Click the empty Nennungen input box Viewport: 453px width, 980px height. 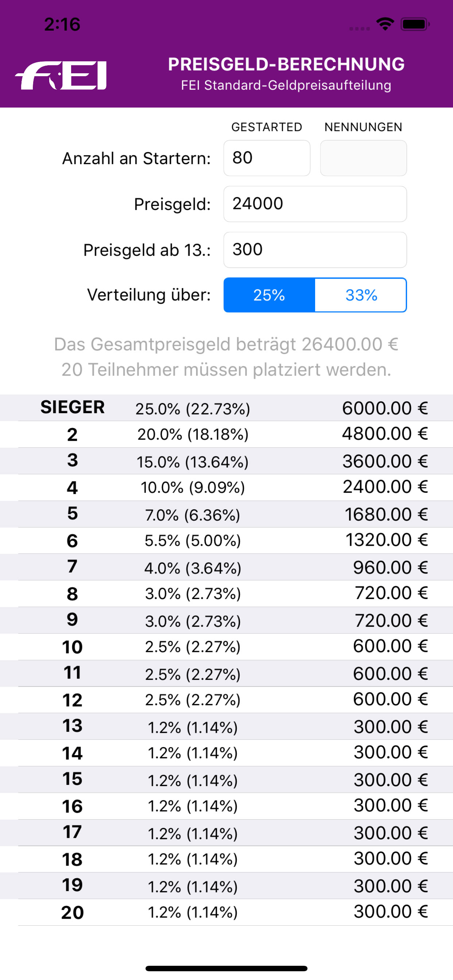point(363,158)
